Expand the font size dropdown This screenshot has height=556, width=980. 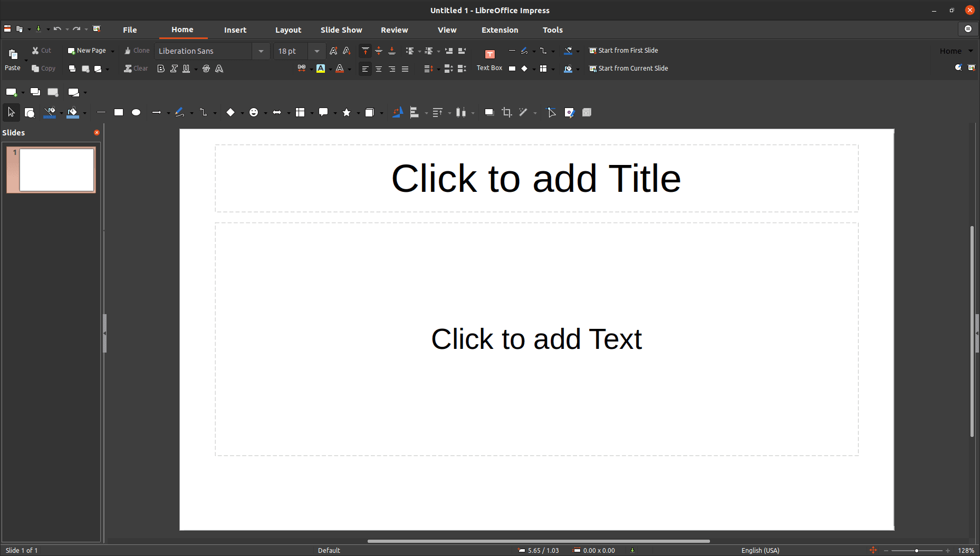pyautogui.click(x=316, y=51)
